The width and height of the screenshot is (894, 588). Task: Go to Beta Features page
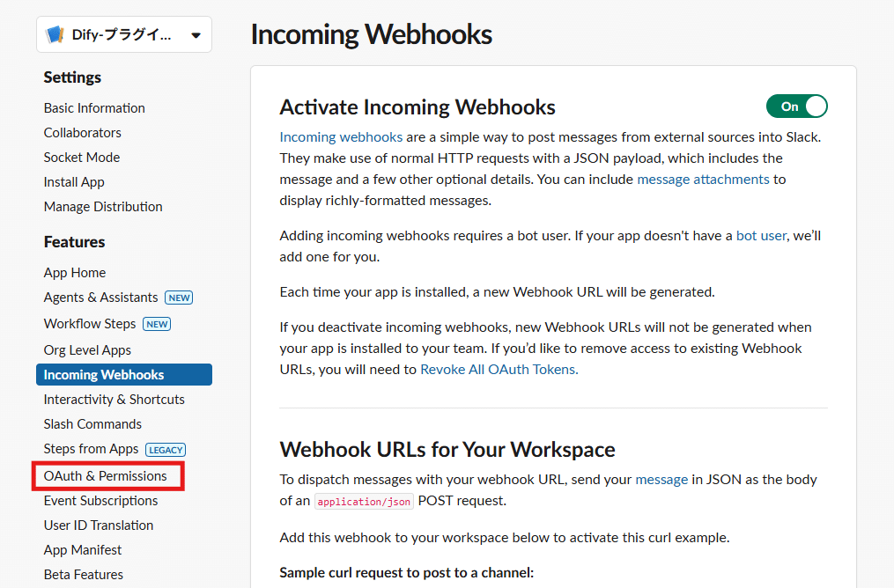(84, 574)
